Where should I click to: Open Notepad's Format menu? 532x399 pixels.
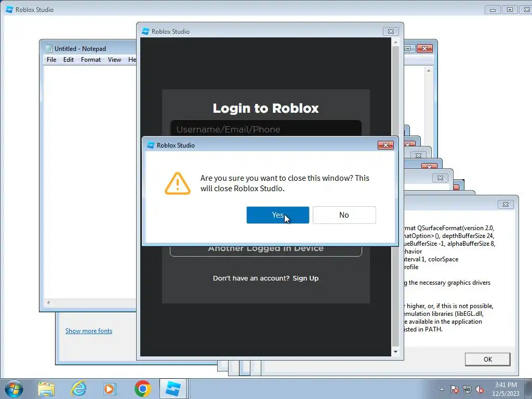(90, 60)
